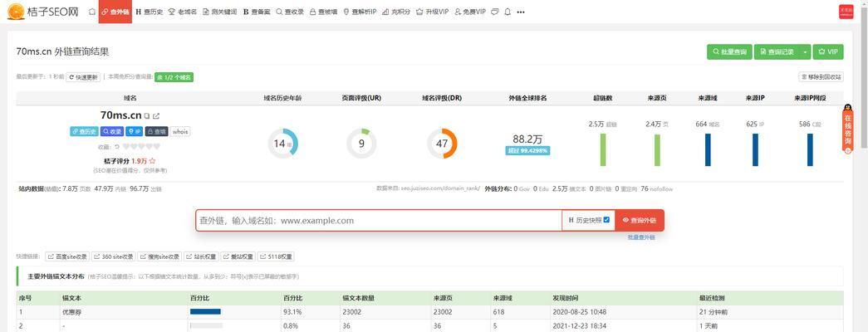Click the UR 9 donut chart

(x=361, y=144)
